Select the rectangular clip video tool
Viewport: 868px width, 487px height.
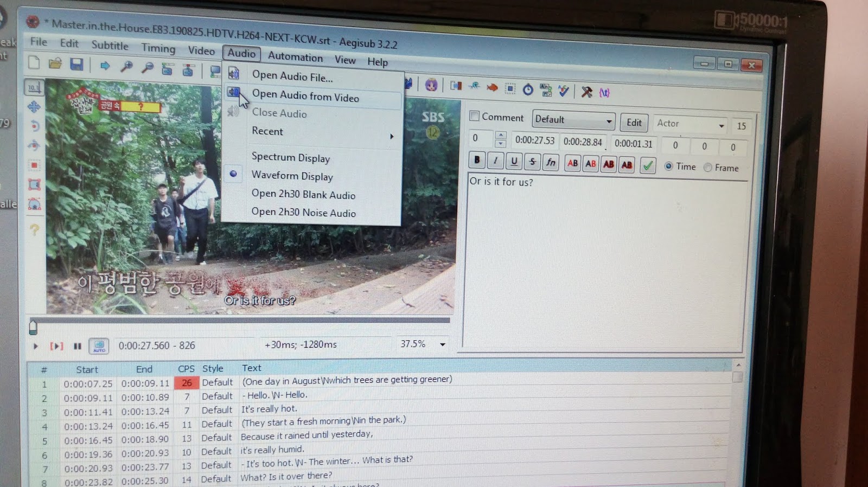coord(34,165)
